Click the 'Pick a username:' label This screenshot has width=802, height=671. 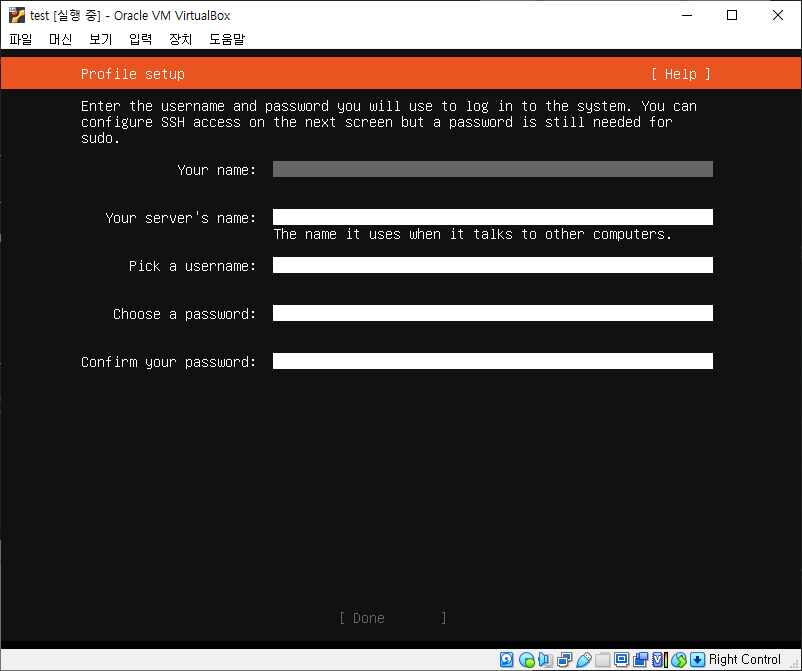click(192, 266)
